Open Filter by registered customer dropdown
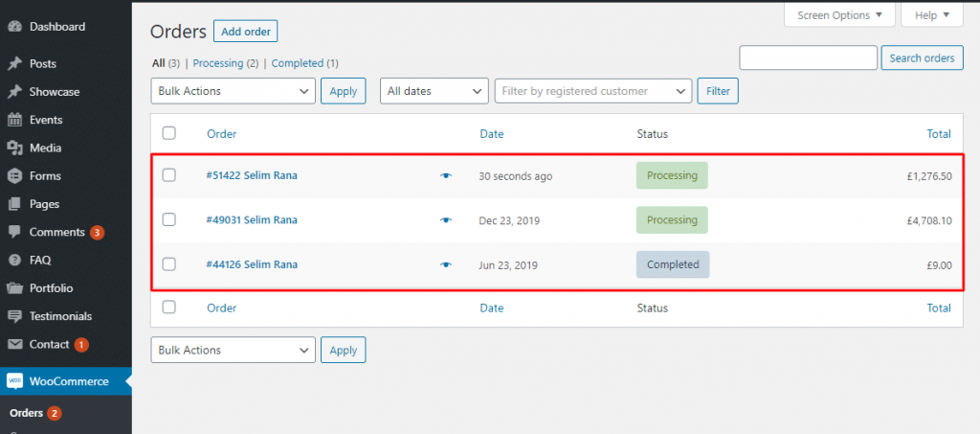Viewport: 980px width, 434px height. click(x=592, y=91)
